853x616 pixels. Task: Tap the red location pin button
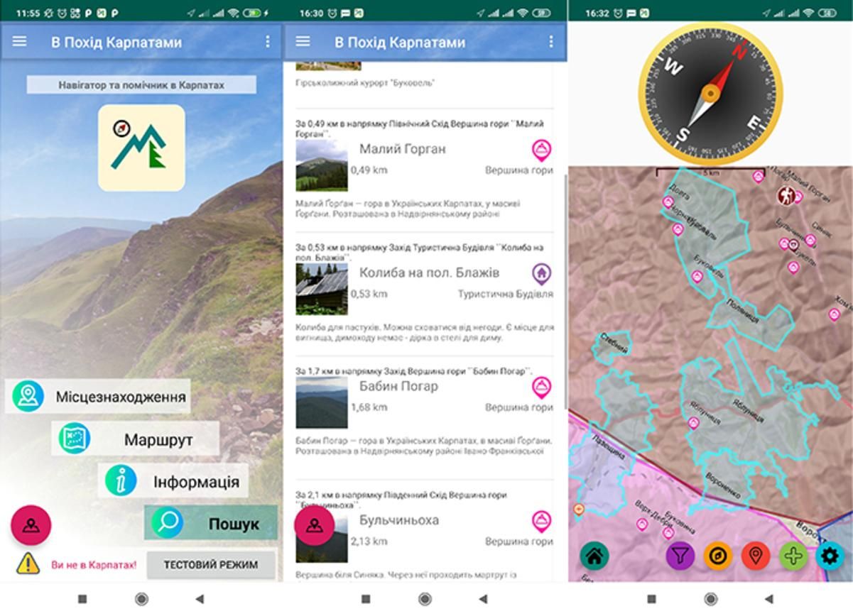tap(755, 555)
